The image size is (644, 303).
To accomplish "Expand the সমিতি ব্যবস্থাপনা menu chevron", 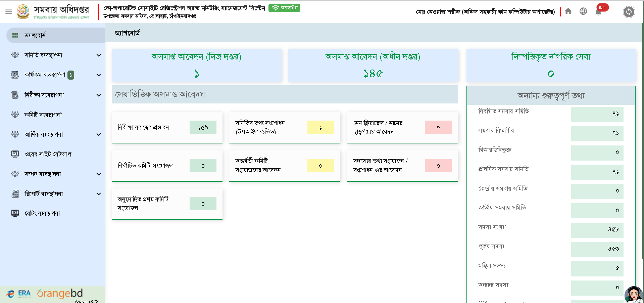I will 99,55.
